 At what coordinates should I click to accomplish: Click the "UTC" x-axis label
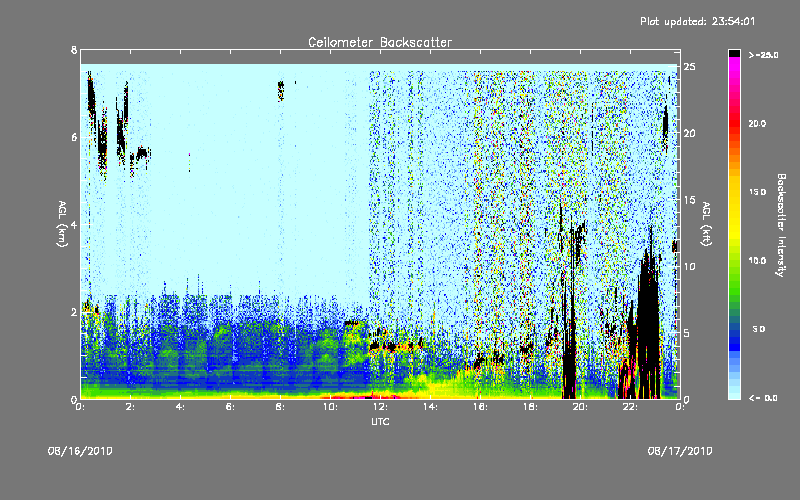click(x=380, y=421)
